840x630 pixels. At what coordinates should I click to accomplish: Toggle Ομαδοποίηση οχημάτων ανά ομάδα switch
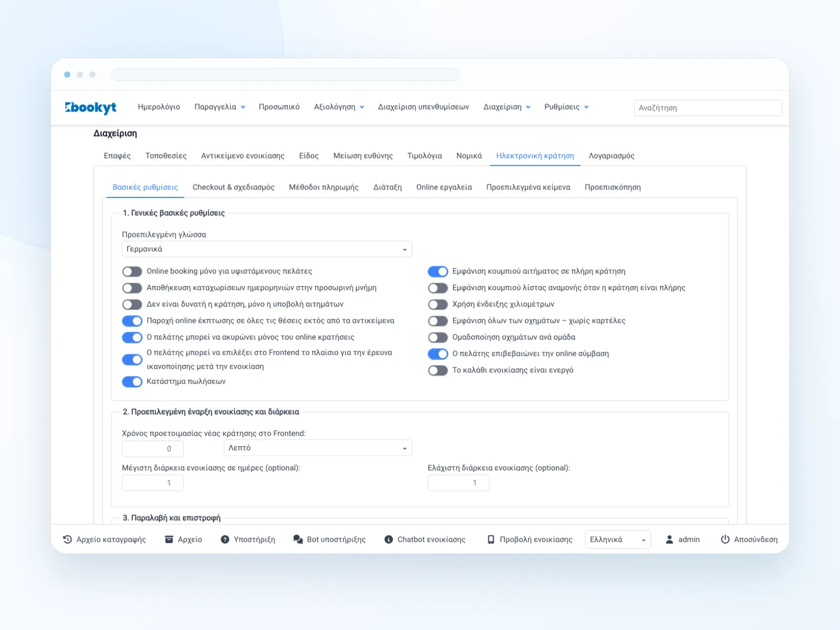[x=438, y=338]
